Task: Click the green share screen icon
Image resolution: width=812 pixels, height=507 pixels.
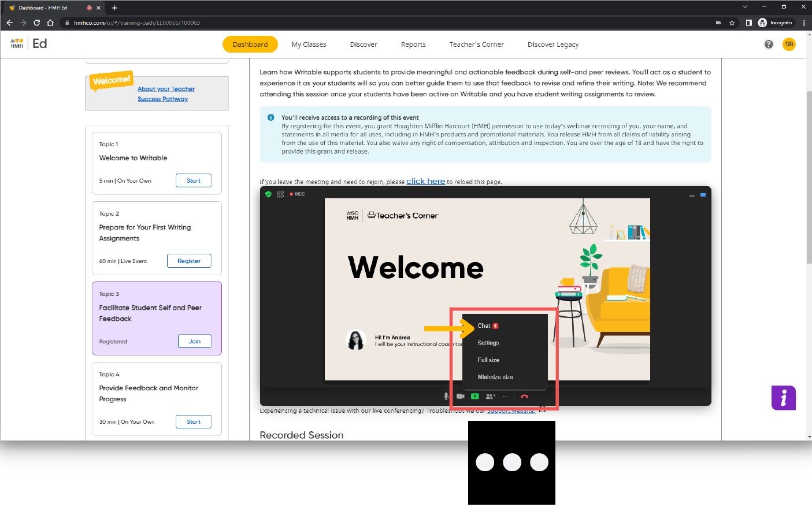Action: click(474, 397)
